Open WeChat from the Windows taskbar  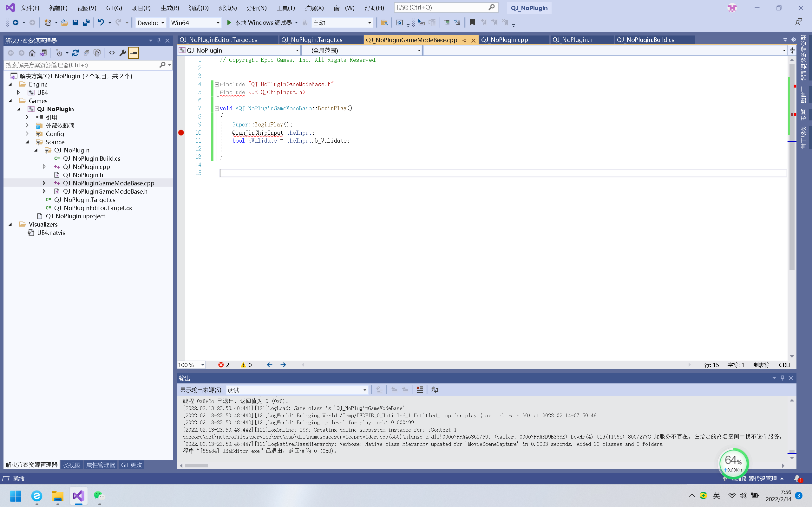(x=99, y=496)
